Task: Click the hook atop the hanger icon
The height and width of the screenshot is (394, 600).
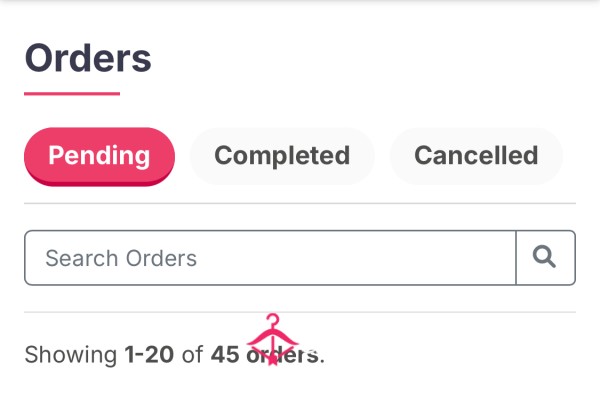Action: pos(273,320)
